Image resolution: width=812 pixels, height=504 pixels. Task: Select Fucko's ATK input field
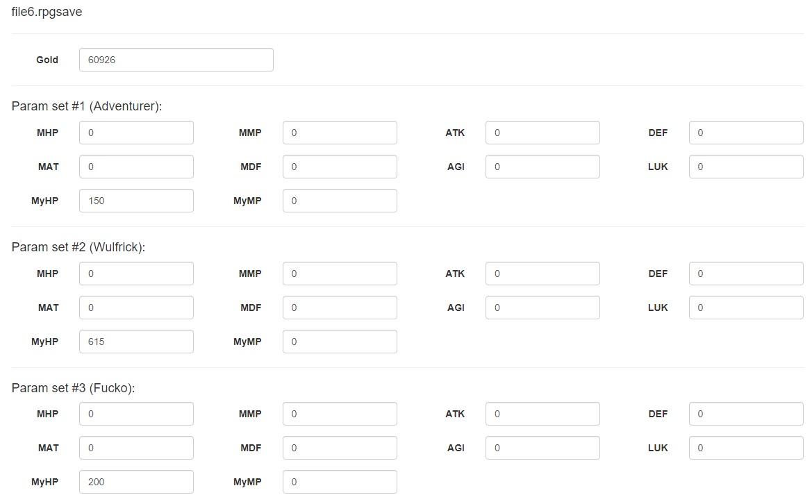click(x=542, y=414)
